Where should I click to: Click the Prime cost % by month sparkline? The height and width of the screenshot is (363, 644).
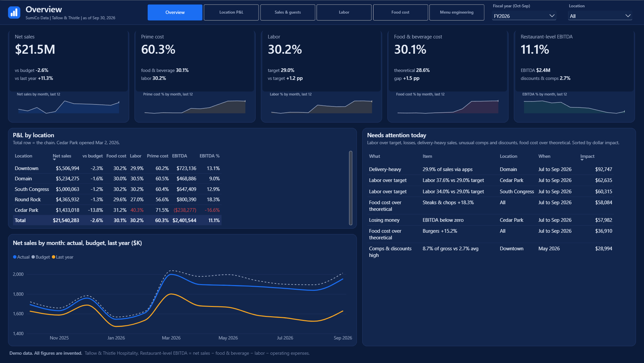195,107
